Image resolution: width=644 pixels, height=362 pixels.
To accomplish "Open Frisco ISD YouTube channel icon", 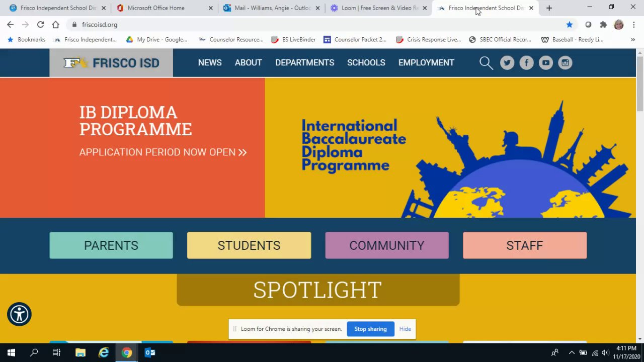I will click(546, 63).
